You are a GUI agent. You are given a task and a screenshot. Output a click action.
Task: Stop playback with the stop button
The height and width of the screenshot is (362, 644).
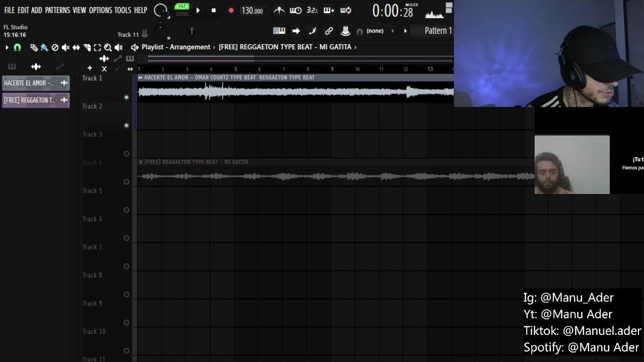click(x=214, y=11)
